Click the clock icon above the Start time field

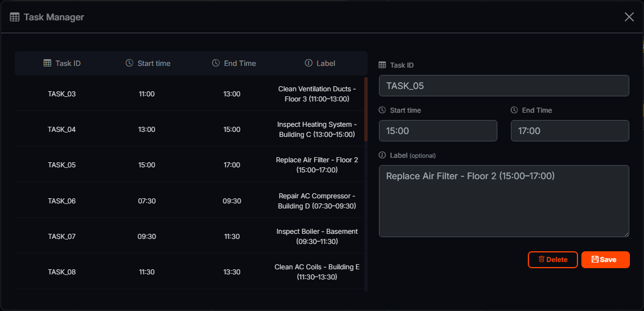coord(382,110)
